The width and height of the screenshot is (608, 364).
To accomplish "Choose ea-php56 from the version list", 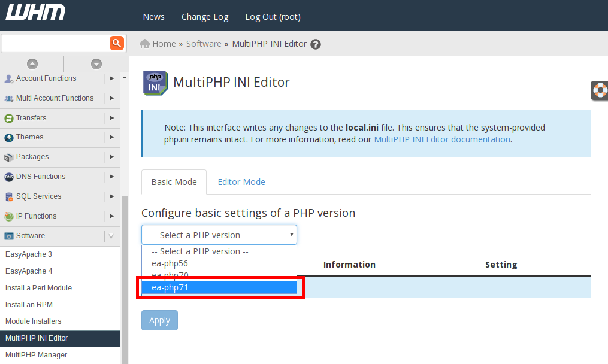I will (x=219, y=263).
